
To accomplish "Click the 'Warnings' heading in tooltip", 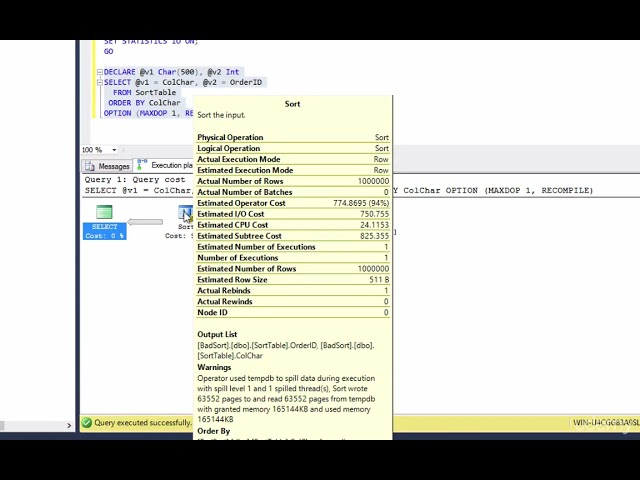I will pyautogui.click(x=214, y=367).
